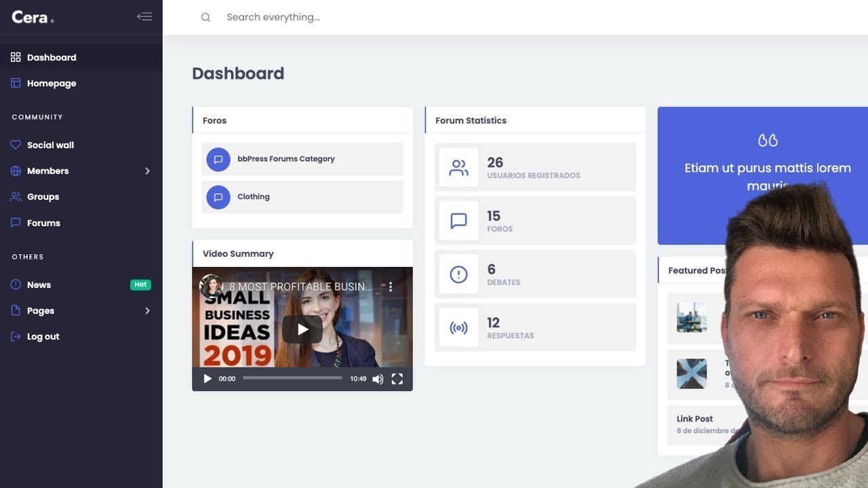The width and height of the screenshot is (868, 488).
Task: Open the first featured post thumbnail
Action: pyautogui.click(x=692, y=317)
